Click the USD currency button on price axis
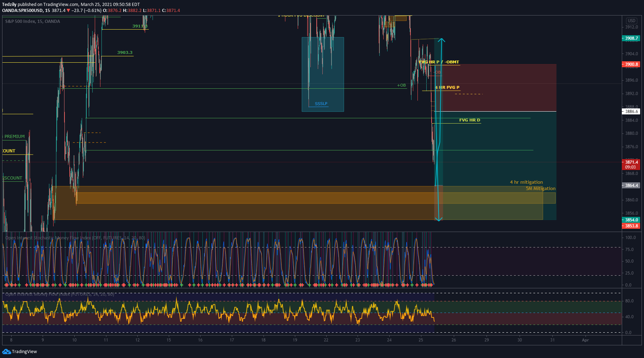The width and height of the screenshot is (644, 358). 632,21
